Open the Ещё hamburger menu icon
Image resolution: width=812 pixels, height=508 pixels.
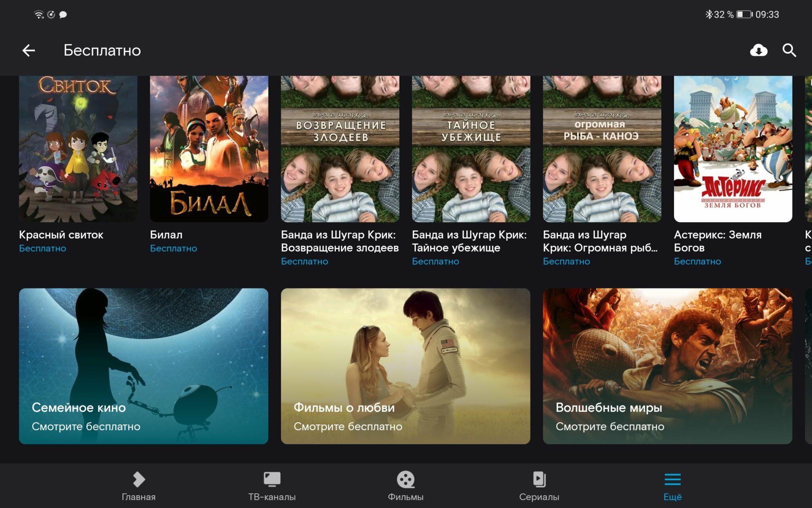click(672, 479)
